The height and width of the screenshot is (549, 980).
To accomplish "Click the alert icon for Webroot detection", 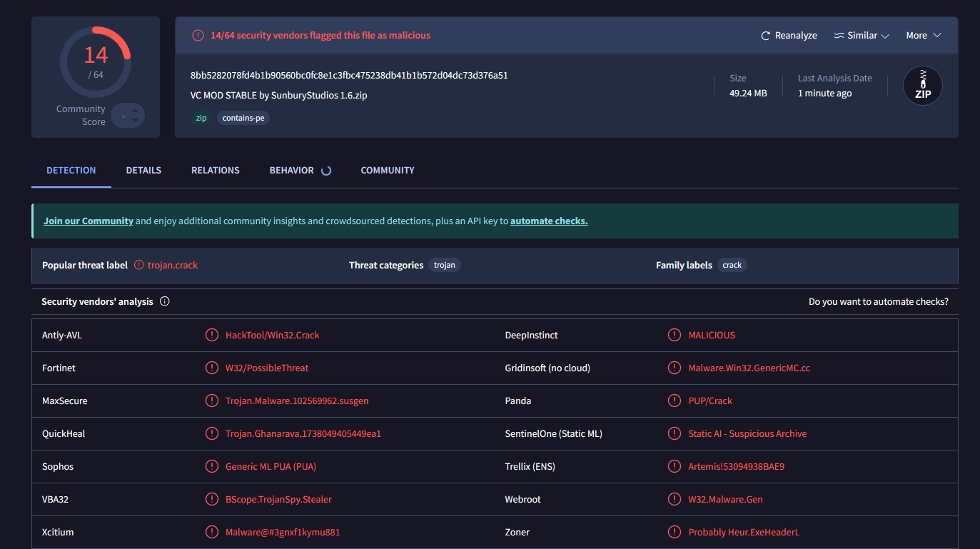I will (x=675, y=499).
